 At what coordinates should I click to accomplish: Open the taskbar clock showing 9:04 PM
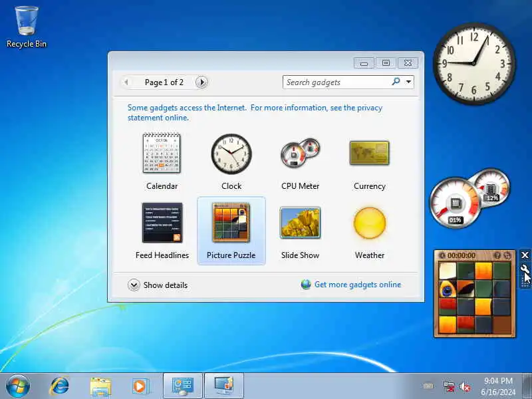pos(498,386)
